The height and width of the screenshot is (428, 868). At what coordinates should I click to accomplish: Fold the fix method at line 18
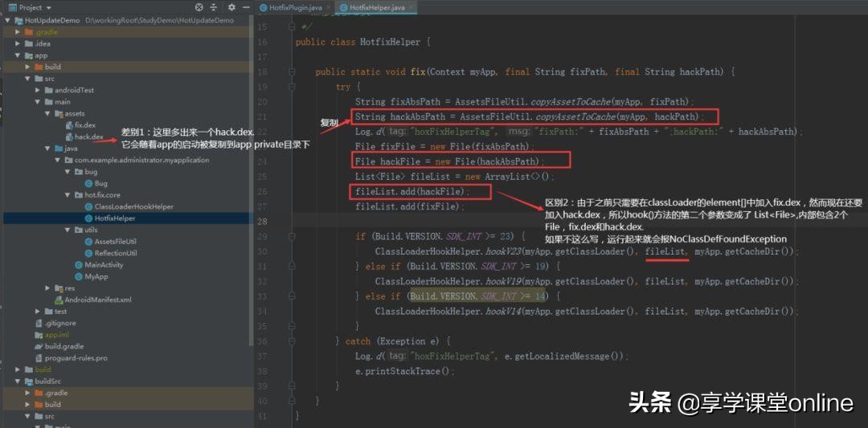point(291,72)
